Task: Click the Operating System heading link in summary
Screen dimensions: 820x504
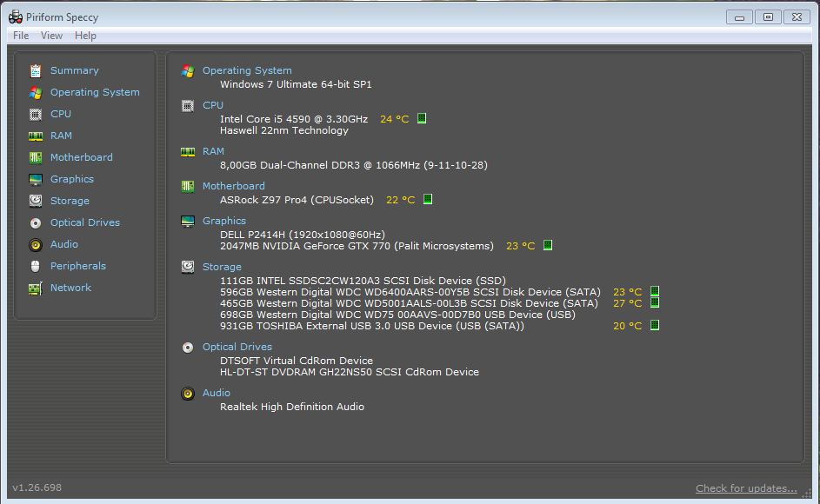Action: 247,70
